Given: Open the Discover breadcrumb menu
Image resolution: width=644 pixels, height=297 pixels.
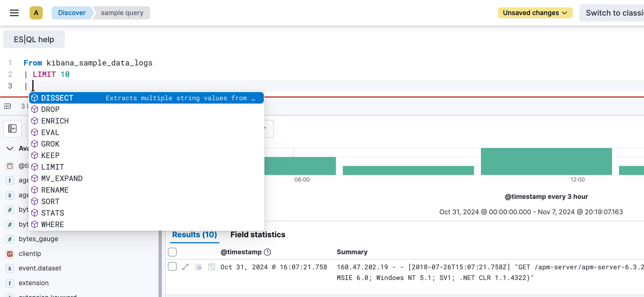Looking at the screenshot, I should (72, 13).
